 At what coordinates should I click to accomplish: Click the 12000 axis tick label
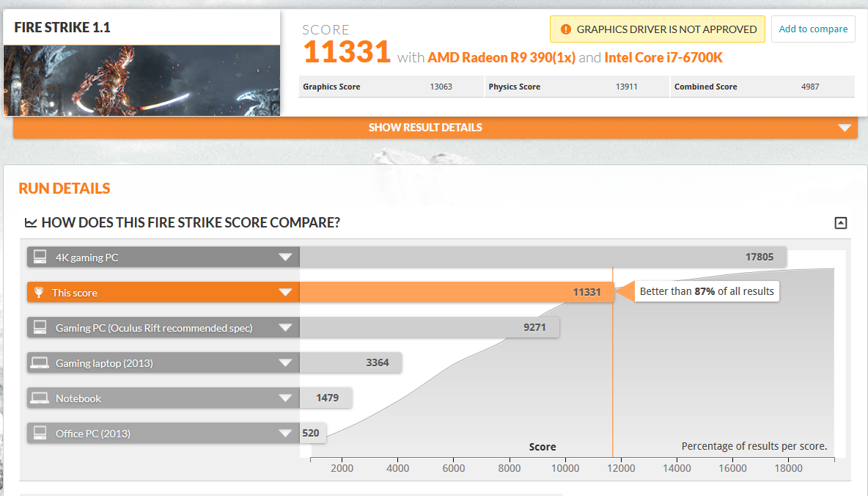[621, 468]
